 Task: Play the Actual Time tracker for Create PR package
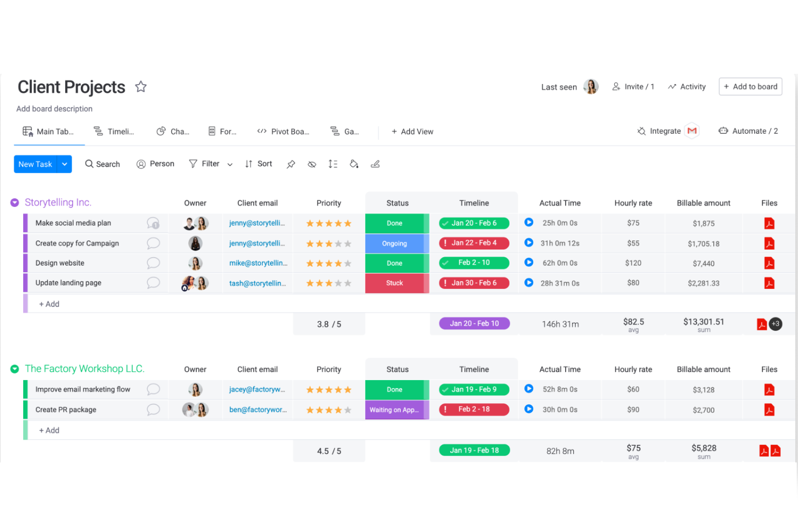tap(528, 409)
